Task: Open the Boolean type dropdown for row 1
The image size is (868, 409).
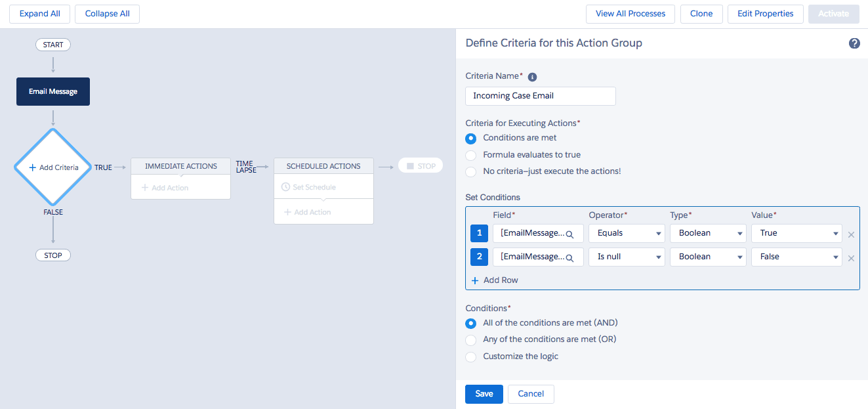Action: 708,233
